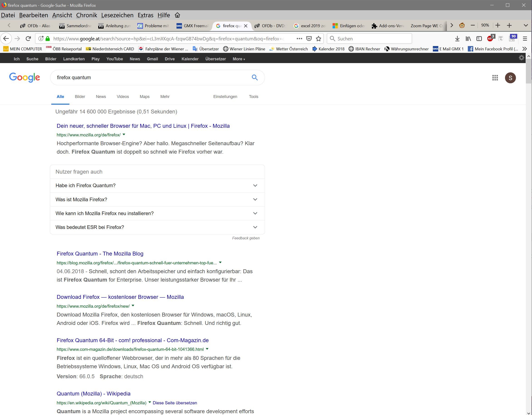Open Firefox hamburger menu
This screenshot has height=415, width=532.
click(x=525, y=39)
